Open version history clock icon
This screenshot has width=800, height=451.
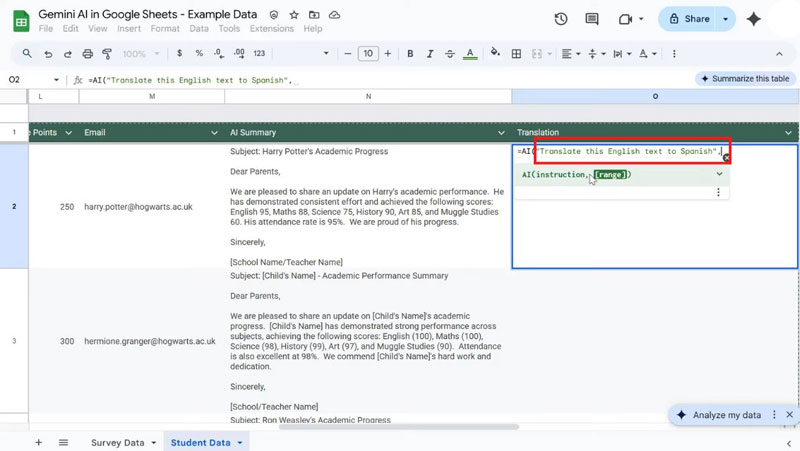560,19
